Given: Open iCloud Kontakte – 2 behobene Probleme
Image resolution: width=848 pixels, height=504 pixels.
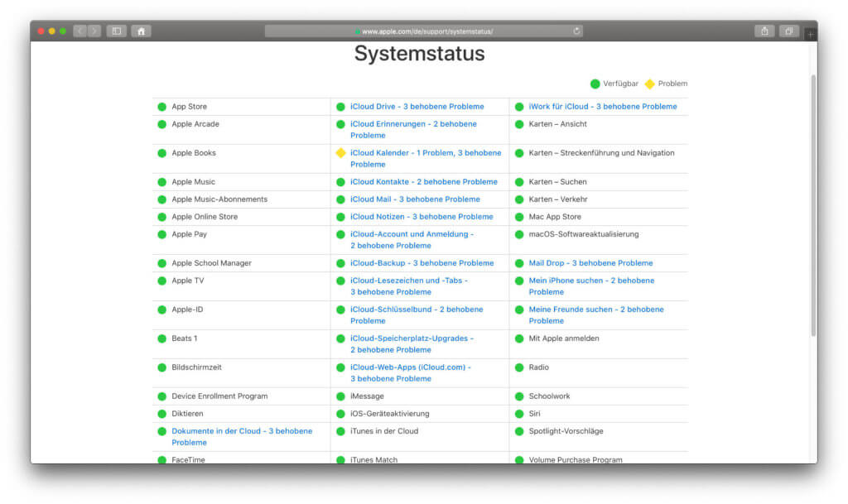Looking at the screenshot, I should tap(423, 181).
